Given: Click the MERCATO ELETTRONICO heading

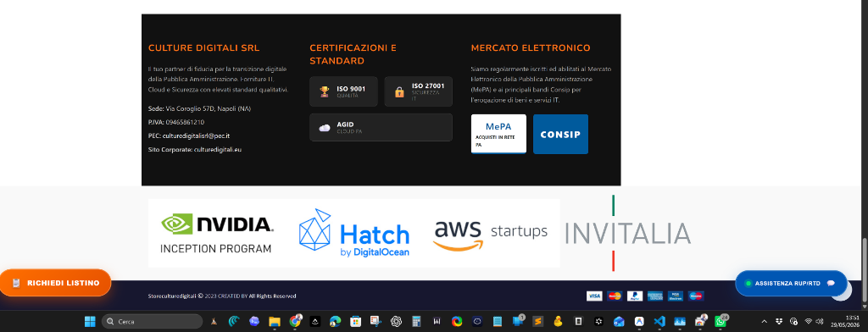Looking at the screenshot, I should pos(531,48).
